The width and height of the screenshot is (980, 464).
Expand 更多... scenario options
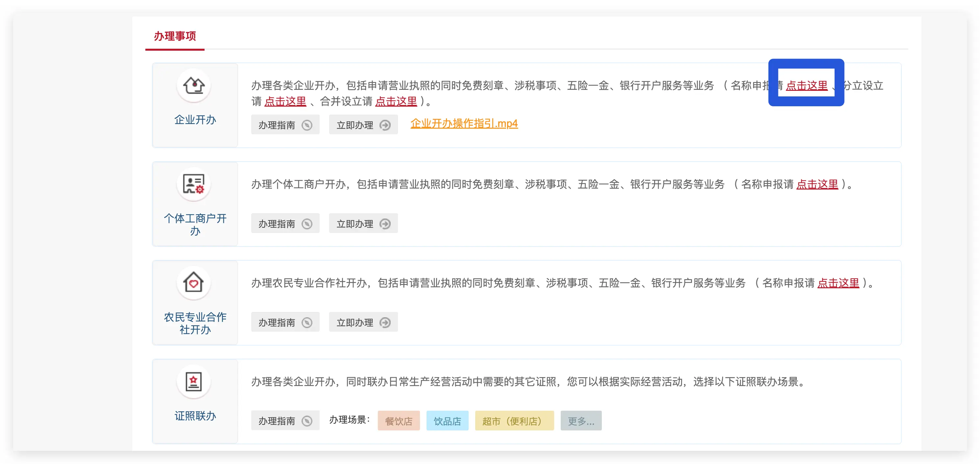coord(581,421)
